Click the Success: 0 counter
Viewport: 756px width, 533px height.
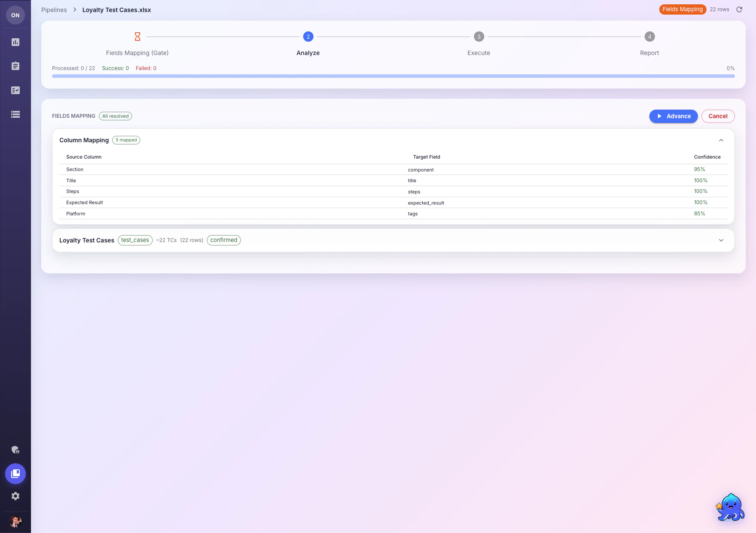coord(115,68)
